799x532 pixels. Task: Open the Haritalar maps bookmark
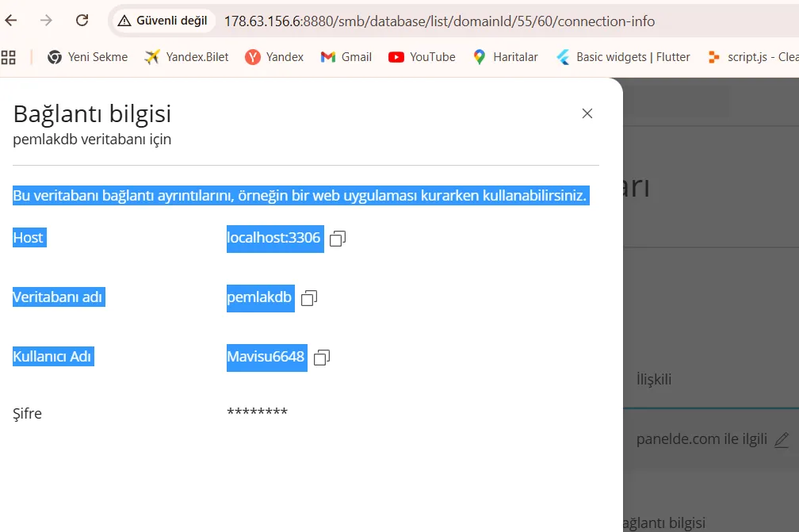[506, 57]
